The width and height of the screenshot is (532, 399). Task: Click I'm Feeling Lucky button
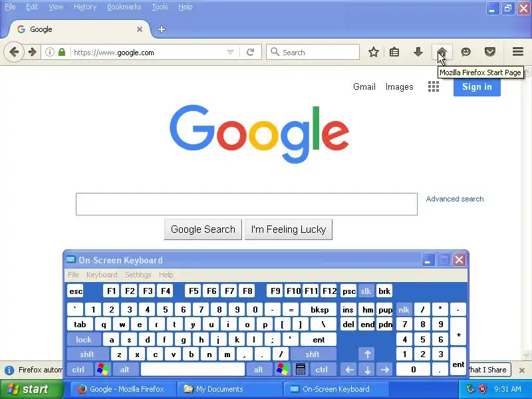pos(289,229)
